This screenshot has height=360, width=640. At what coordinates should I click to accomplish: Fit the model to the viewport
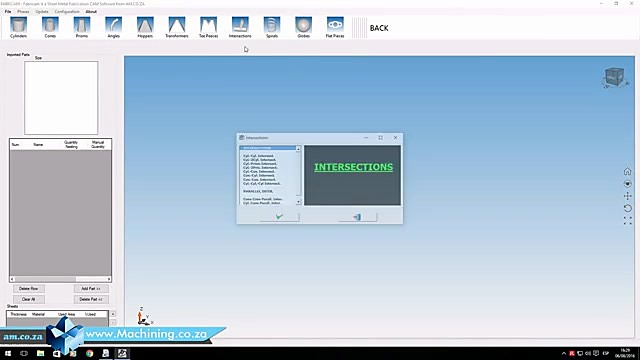click(x=627, y=221)
